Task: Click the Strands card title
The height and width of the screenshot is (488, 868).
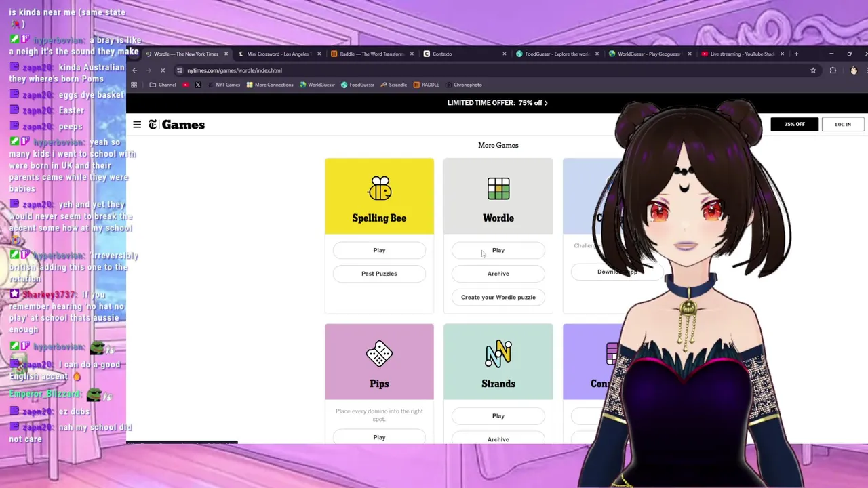Action: point(498,384)
